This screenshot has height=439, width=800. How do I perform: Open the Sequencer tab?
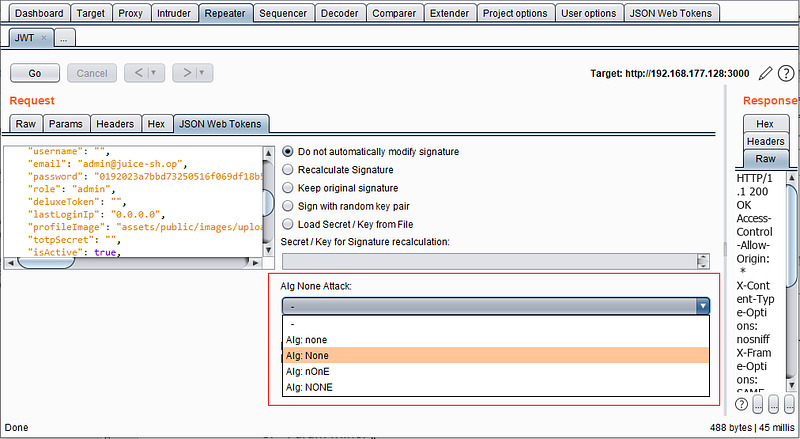[x=283, y=13]
